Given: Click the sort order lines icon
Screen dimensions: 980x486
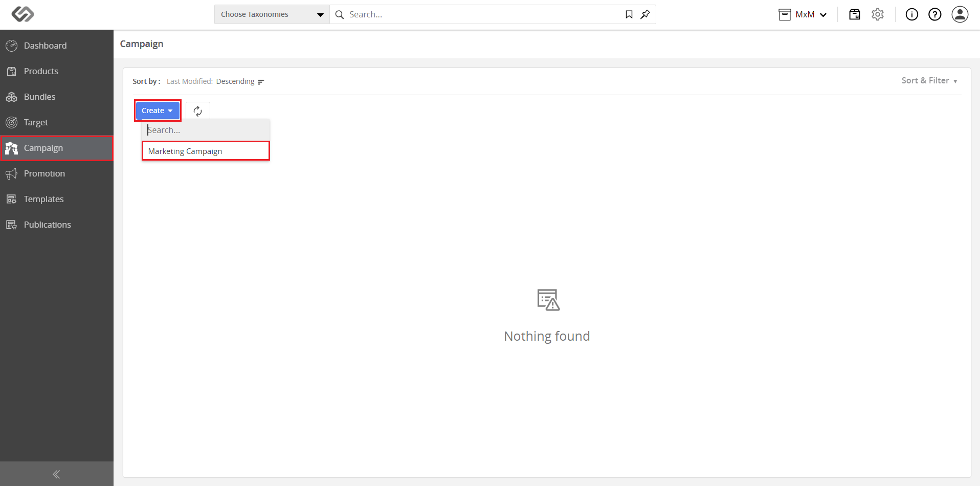Looking at the screenshot, I should pyautogui.click(x=261, y=82).
